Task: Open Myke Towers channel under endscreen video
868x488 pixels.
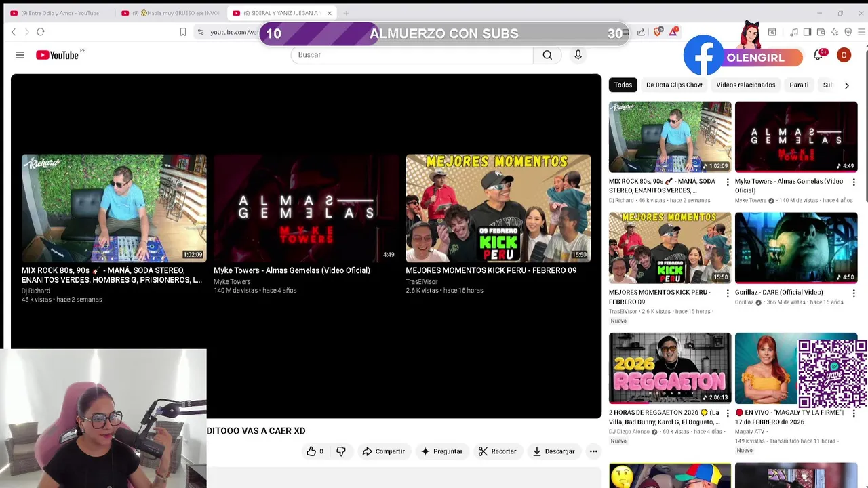Action: pyautogui.click(x=232, y=282)
